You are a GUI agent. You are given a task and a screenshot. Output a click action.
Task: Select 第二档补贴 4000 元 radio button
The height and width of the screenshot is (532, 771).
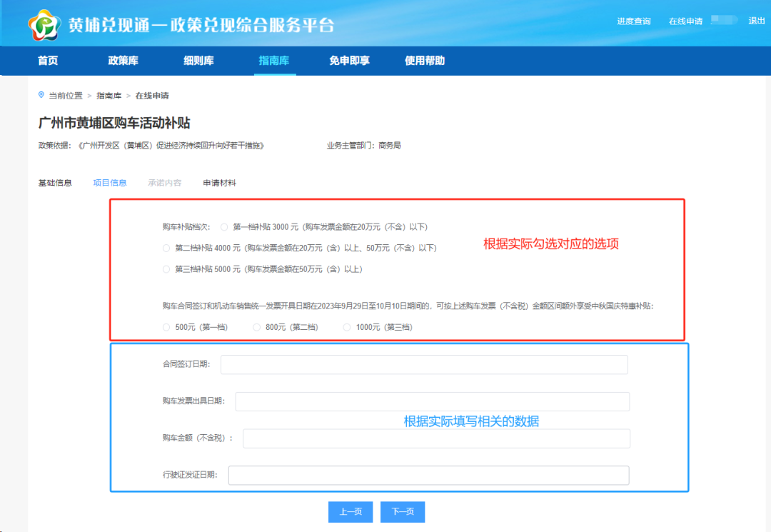(165, 248)
